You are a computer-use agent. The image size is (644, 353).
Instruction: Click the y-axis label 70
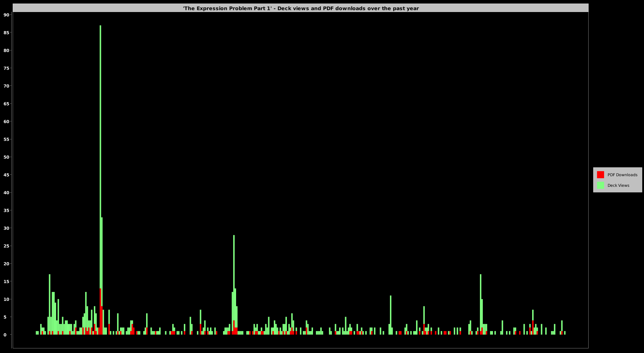6,86
